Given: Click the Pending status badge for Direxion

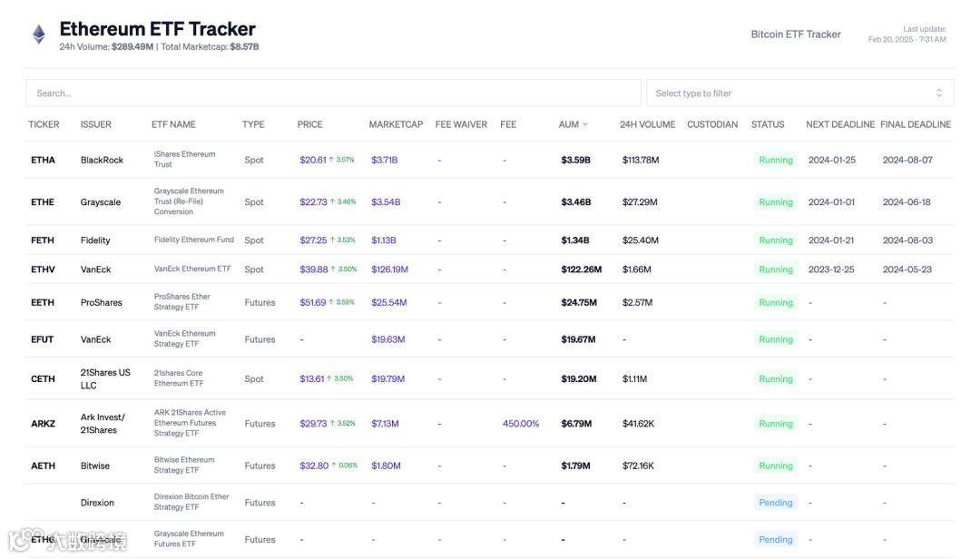Looking at the screenshot, I should (x=776, y=503).
